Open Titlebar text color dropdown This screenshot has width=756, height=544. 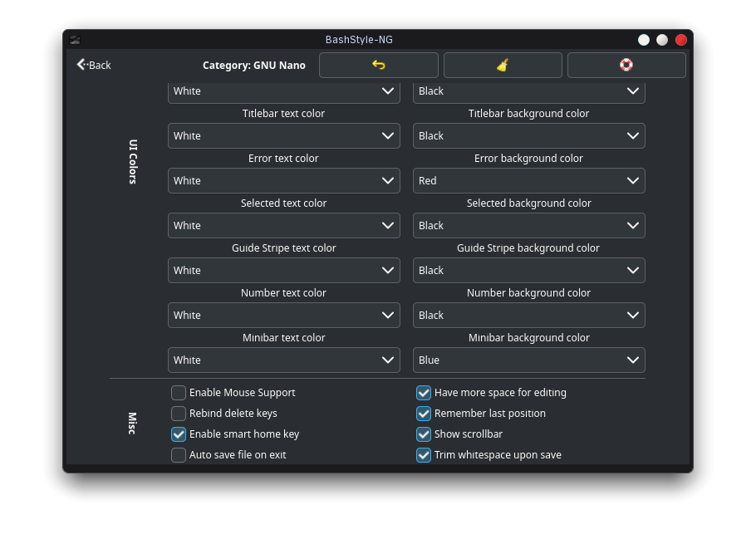[284, 136]
